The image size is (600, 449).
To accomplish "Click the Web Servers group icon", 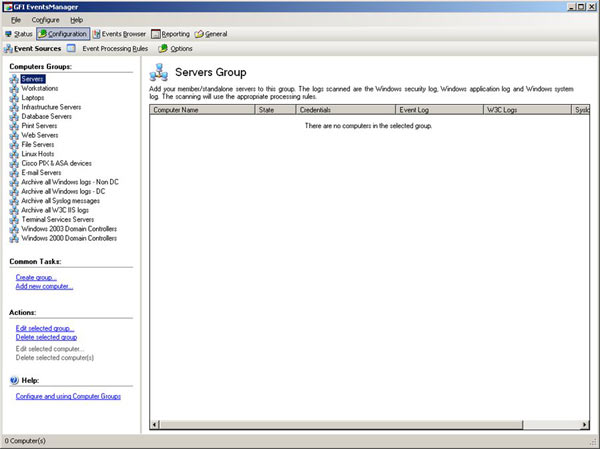I will pos(14,136).
